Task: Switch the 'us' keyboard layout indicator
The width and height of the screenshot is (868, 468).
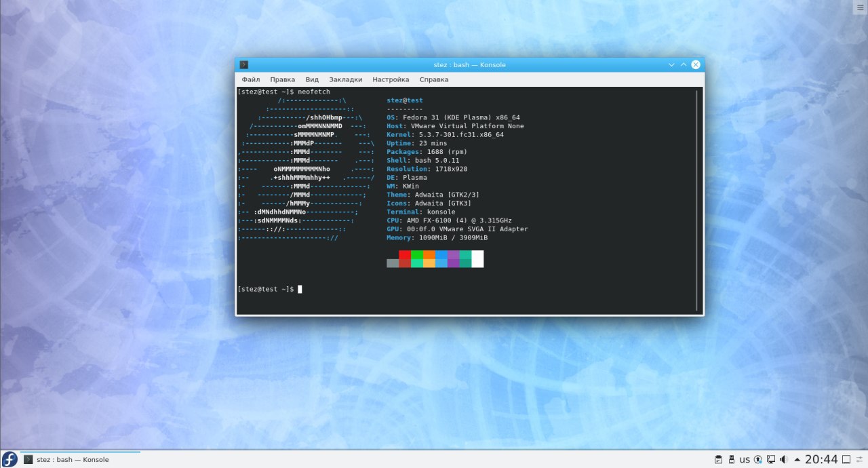Action: point(745,459)
